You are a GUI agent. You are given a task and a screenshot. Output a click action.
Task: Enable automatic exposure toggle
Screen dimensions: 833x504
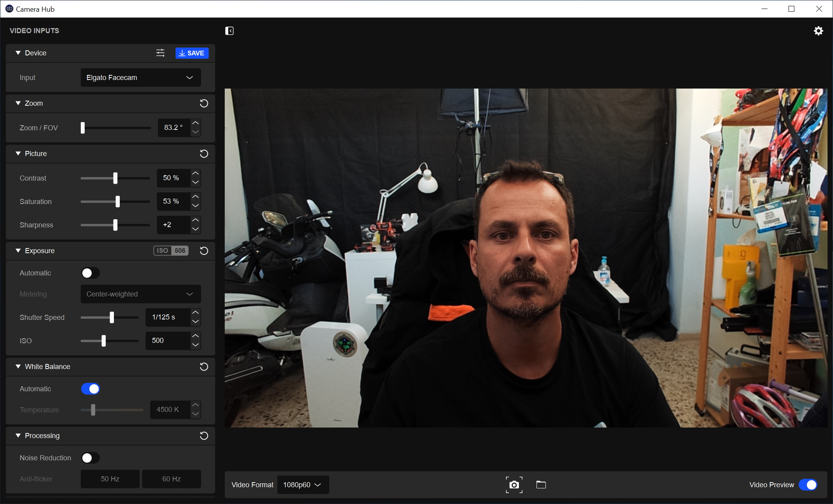tap(90, 273)
